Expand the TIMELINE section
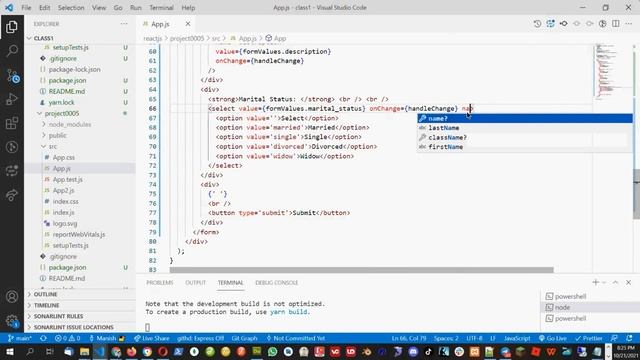The width and height of the screenshot is (640, 360). point(46,305)
